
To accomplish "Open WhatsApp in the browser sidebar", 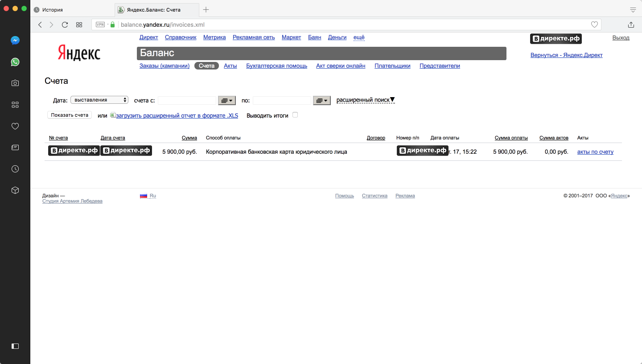I will (x=15, y=62).
